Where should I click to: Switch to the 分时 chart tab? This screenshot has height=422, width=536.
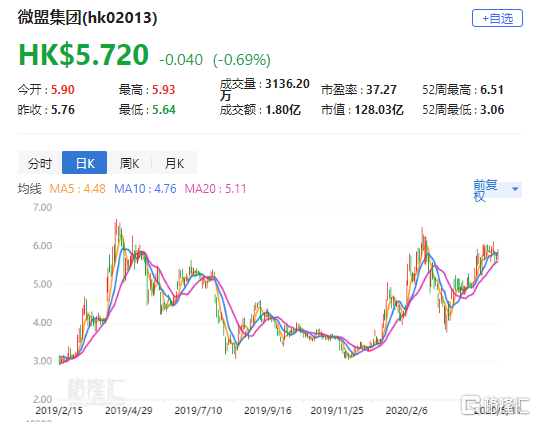[40, 163]
